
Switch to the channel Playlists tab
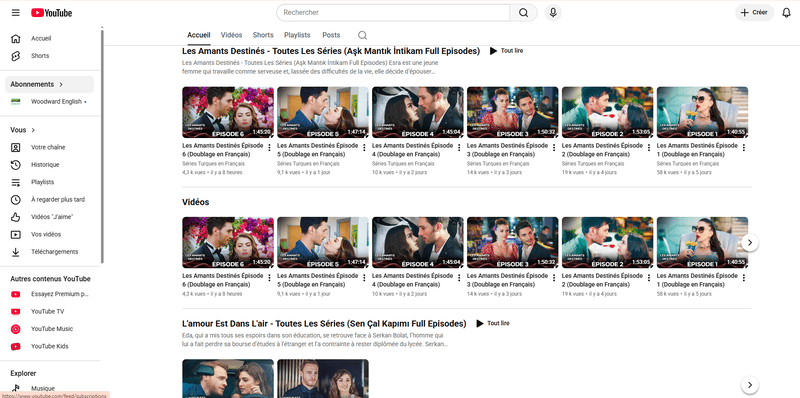[x=297, y=35]
